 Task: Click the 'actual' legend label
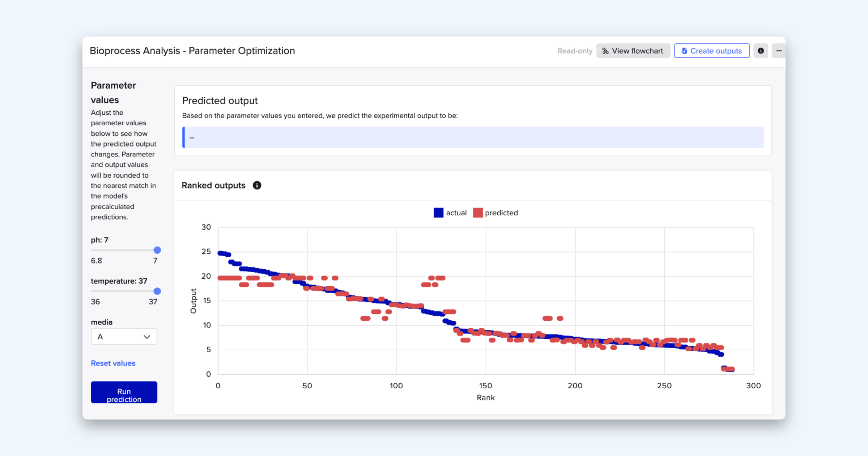[x=456, y=213]
